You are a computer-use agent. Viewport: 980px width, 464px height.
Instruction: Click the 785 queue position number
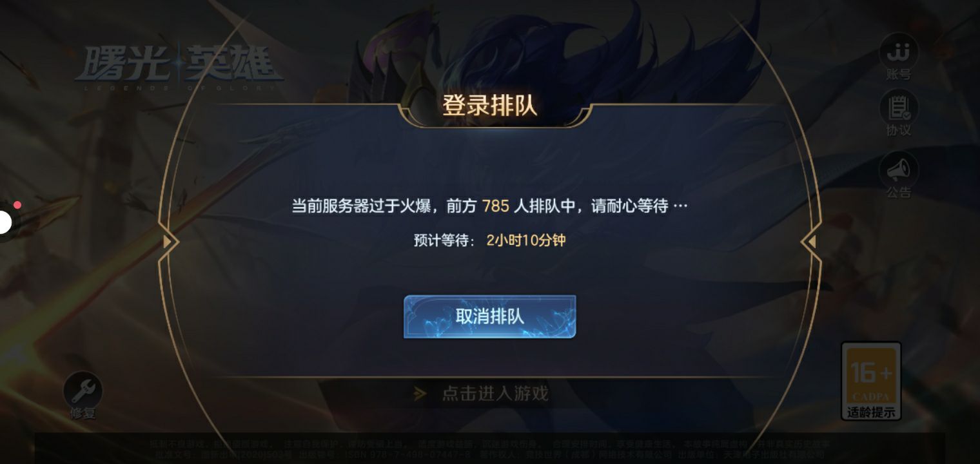[x=496, y=206]
